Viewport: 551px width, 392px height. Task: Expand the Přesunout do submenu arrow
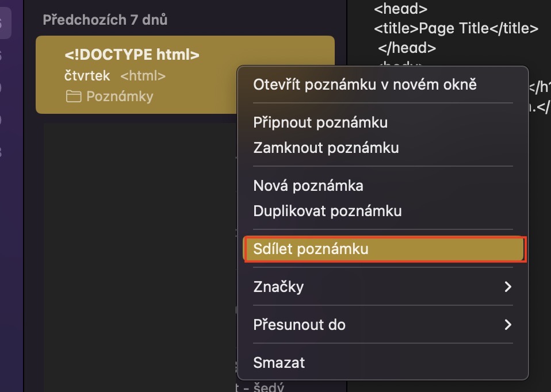(507, 325)
